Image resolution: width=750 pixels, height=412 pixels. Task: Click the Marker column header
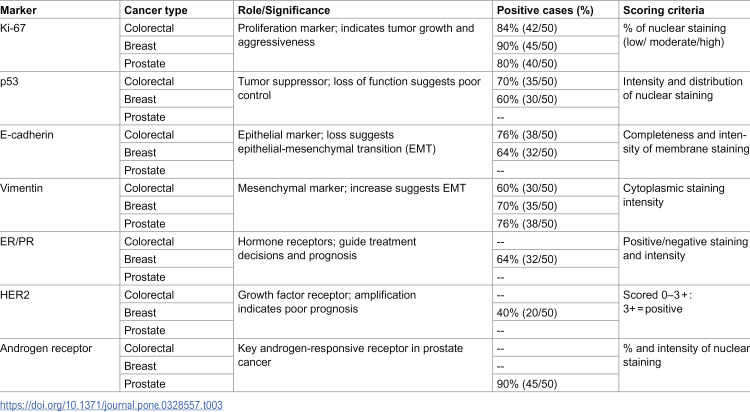click(x=18, y=10)
